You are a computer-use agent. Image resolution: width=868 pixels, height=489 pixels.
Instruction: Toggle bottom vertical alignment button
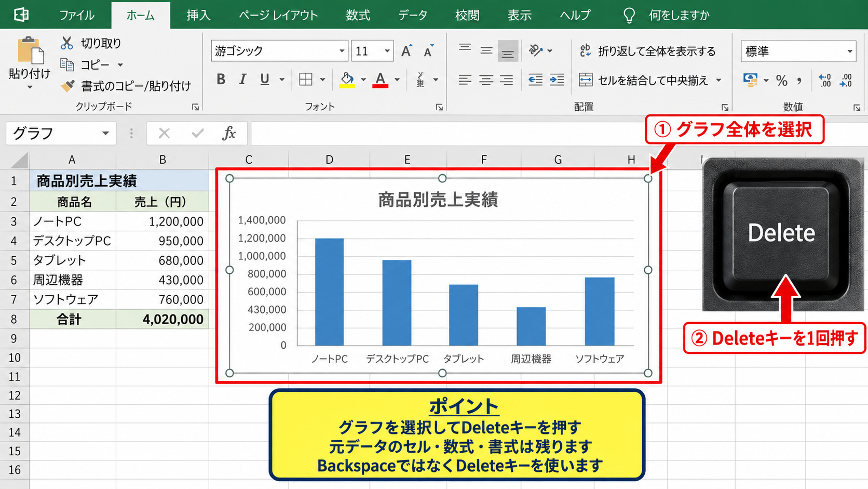coord(508,51)
